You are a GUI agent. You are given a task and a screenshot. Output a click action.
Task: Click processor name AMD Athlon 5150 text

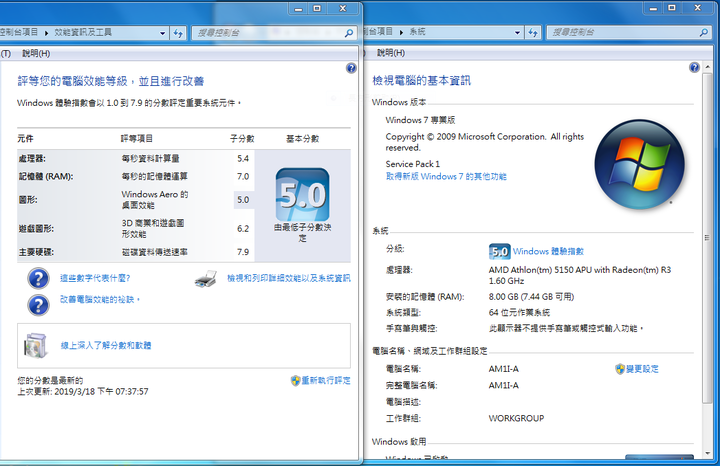point(580,275)
